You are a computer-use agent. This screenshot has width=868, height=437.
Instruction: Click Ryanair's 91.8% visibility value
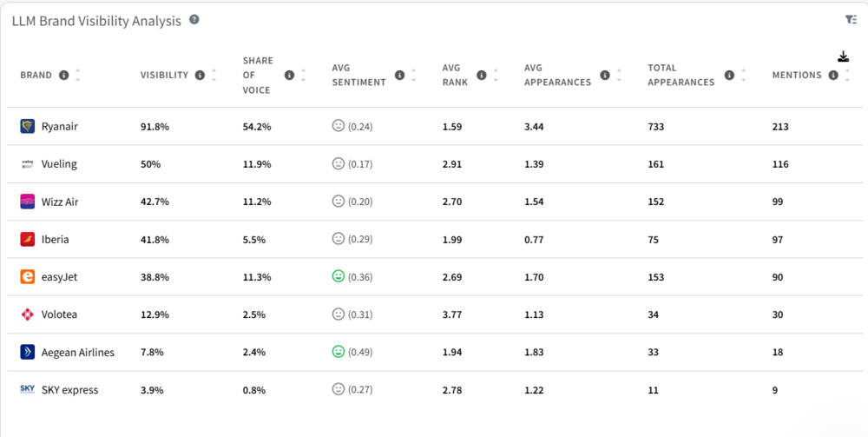coord(155,127)
